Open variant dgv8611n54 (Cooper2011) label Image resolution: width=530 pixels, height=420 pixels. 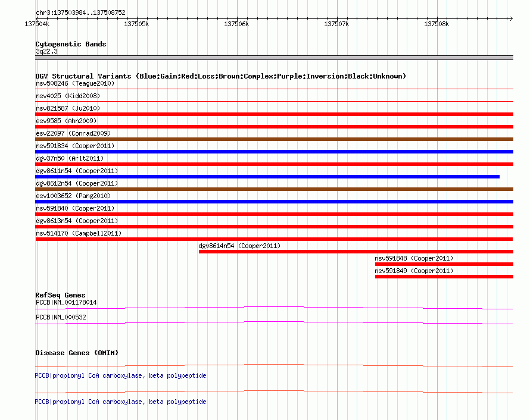pyautogui.click(x=77, y=171)
